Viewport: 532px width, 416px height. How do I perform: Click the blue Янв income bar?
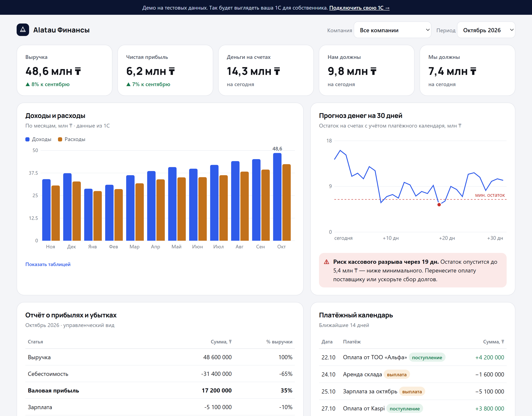(88, 215)
